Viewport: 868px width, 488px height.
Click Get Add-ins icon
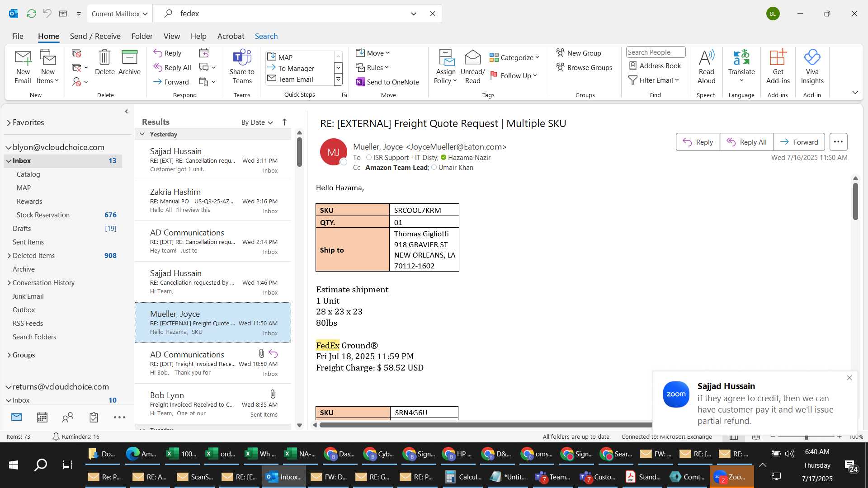[x=778, y=67]
